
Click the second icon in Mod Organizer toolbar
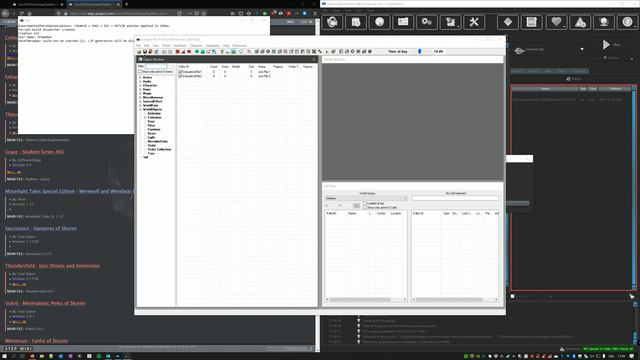coord(356,22)
